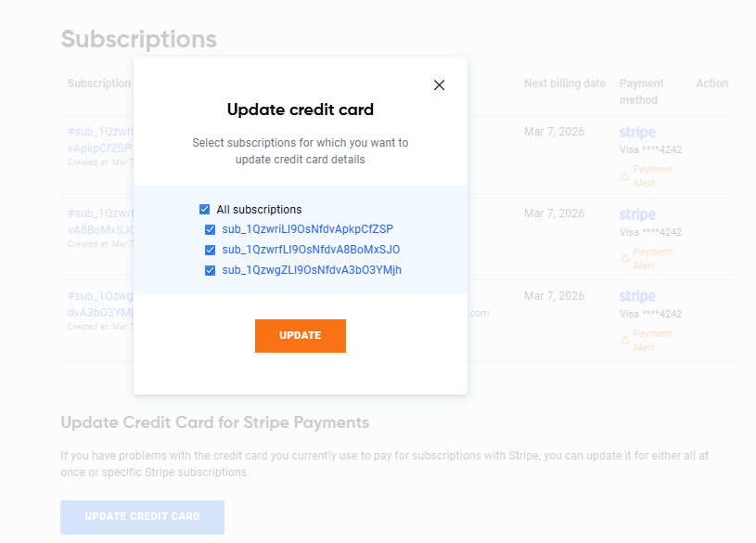The width and height of the screenshot is (756, 543).
Task: Uncheck the sub_1QzwriLI9OsNfdvApkpCfZSP checkbox
Action: pos(211,229)
